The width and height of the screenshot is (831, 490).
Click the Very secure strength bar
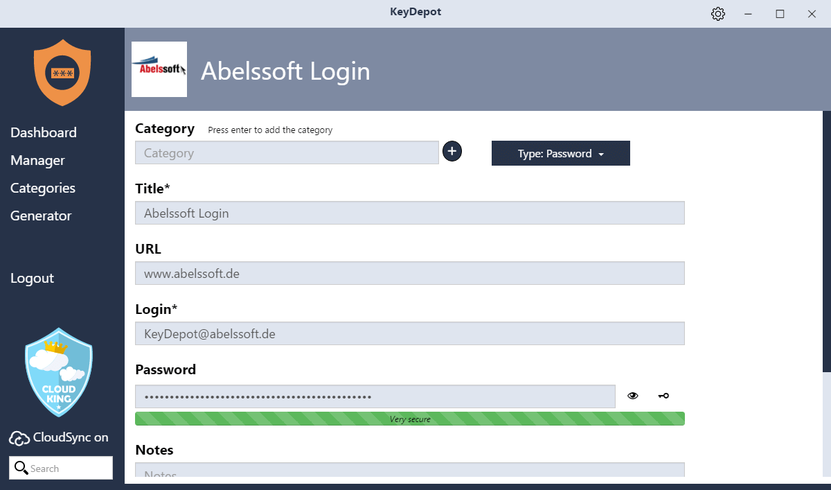pos(410,419)
